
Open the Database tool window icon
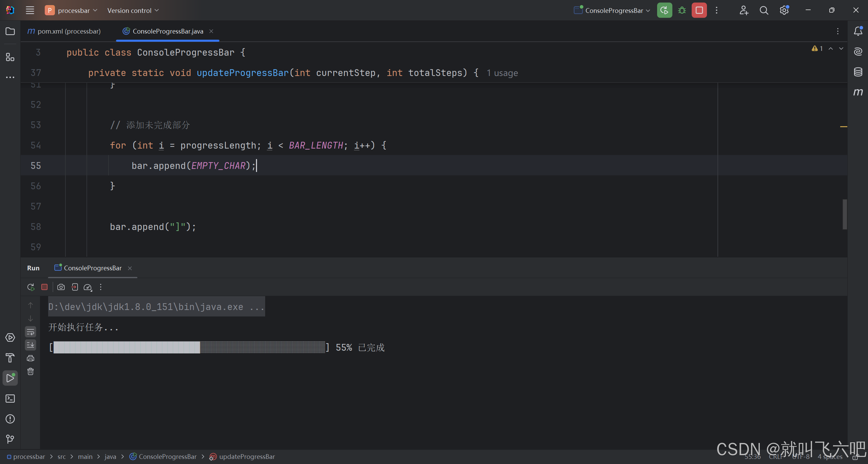[858, 72]
